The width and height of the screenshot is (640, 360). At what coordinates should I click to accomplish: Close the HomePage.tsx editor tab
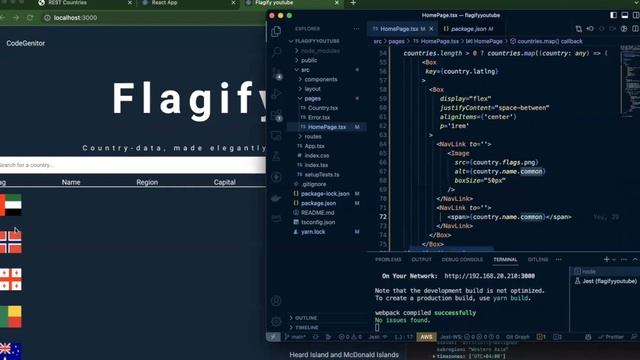(x=431, y=29)
